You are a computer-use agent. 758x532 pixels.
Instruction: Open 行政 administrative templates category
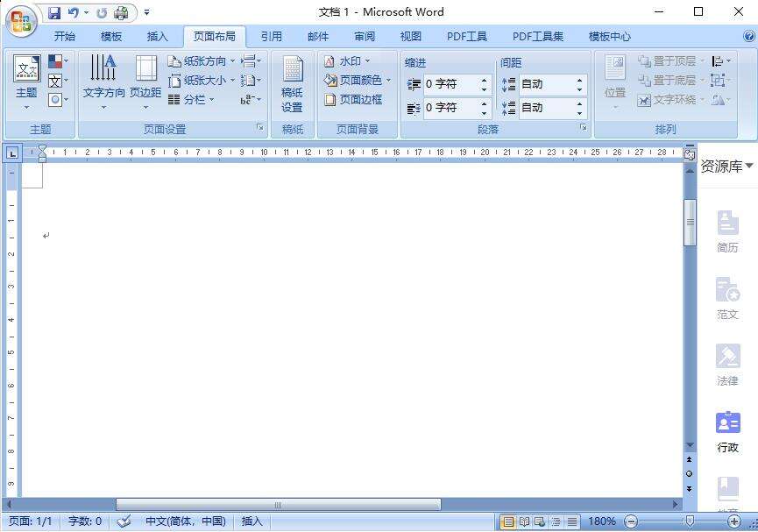coord(727,432)
